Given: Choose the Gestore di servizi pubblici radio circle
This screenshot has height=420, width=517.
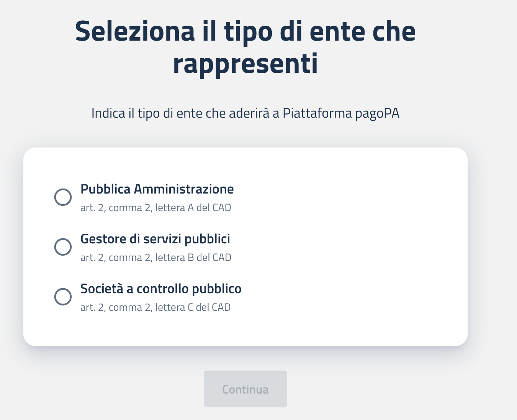Looking at the screenshot, I should click(63, 247).
